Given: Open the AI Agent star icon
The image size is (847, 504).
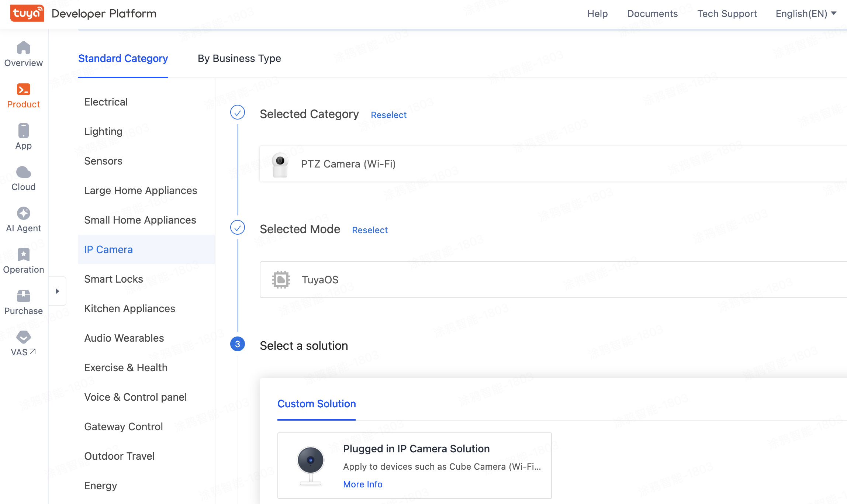Looking at the screenshot, I should pos(24,213).
